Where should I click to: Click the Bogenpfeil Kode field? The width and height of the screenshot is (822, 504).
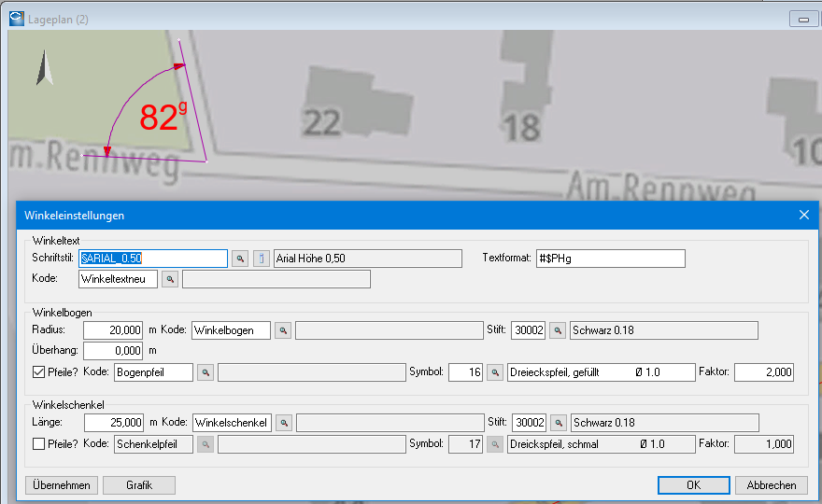(153, 372)
